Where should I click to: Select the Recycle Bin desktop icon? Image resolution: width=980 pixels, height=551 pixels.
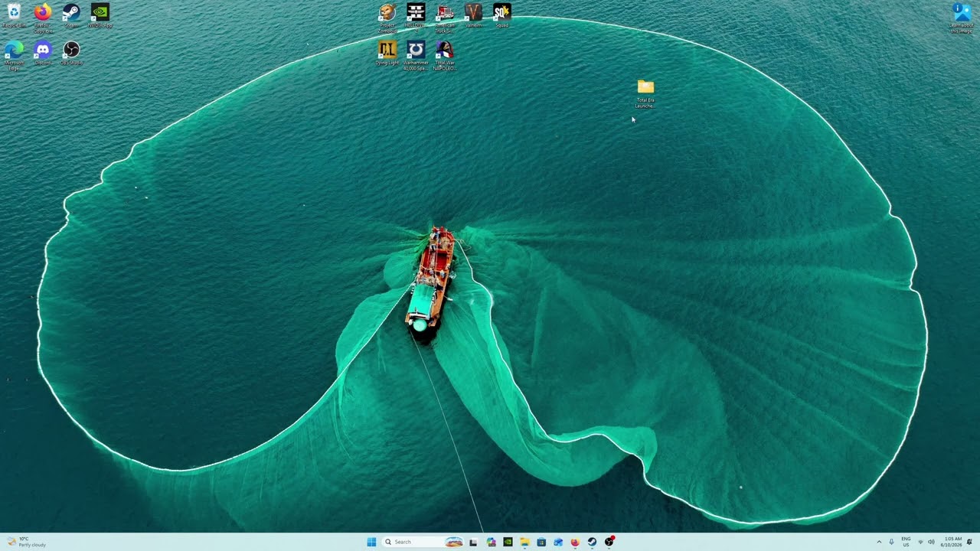(x=14, y=16)
